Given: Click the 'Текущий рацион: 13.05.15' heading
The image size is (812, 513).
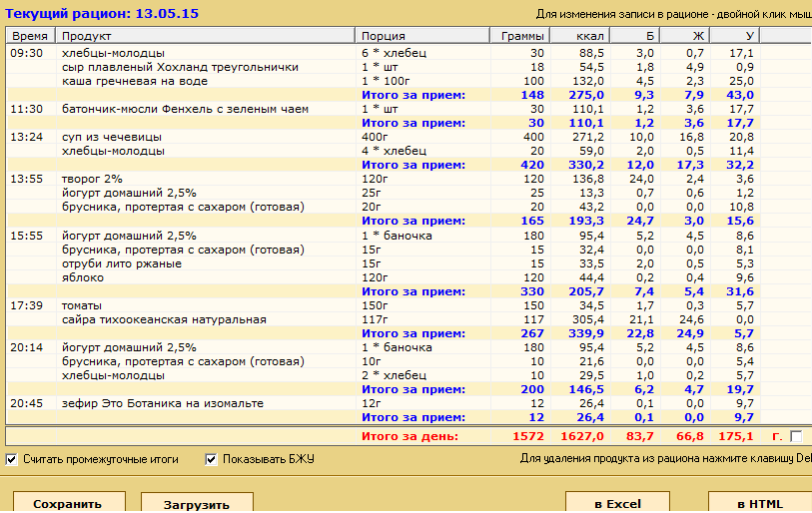Looking at the screenshot, I should (x=102, y=13).
